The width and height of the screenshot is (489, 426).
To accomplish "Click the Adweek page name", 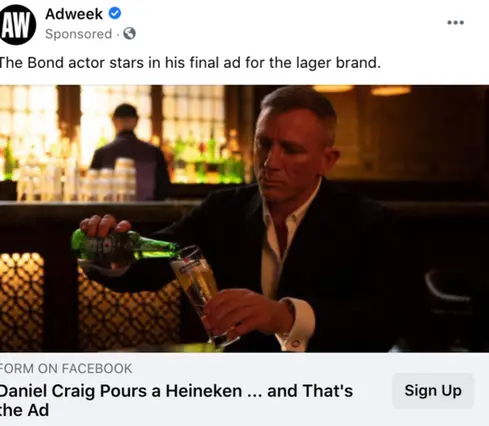I will (x=74, y=14).
